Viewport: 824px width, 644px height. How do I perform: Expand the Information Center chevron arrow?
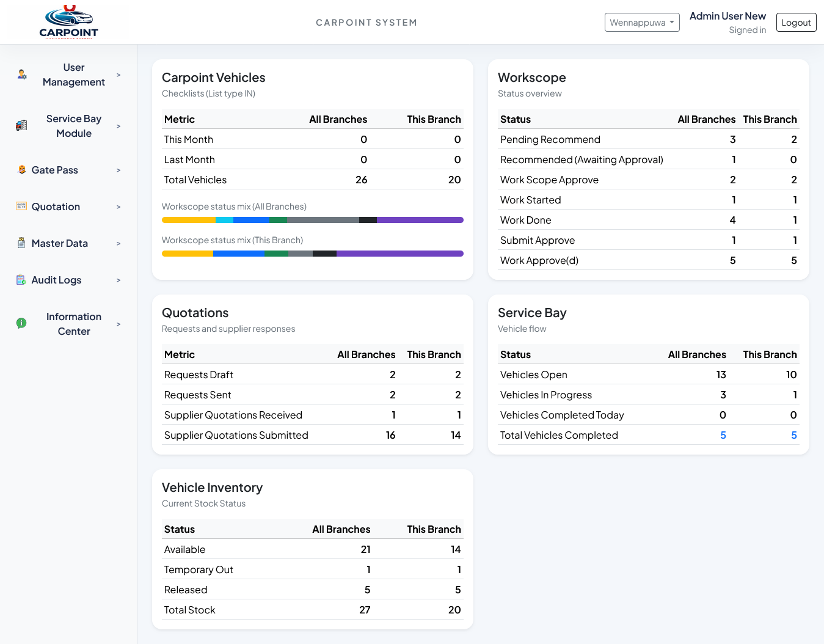pos(118,324)
